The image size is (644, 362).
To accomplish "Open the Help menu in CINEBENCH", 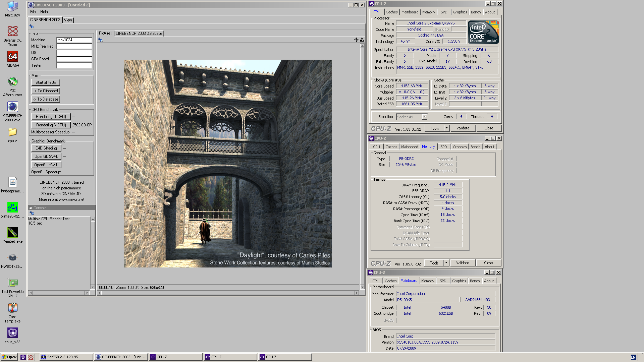I will coord(44,12).
